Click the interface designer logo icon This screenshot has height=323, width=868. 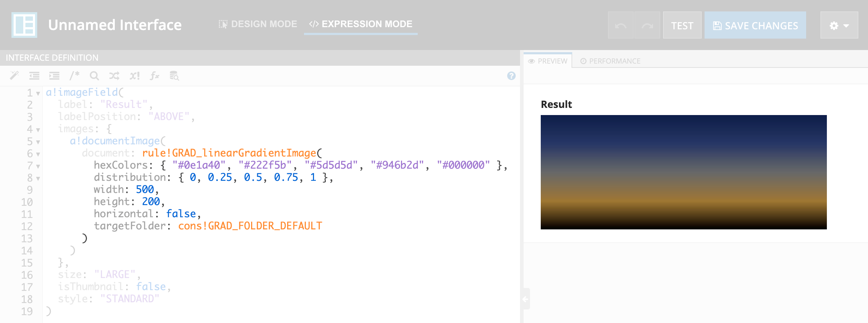click(24, 25)
